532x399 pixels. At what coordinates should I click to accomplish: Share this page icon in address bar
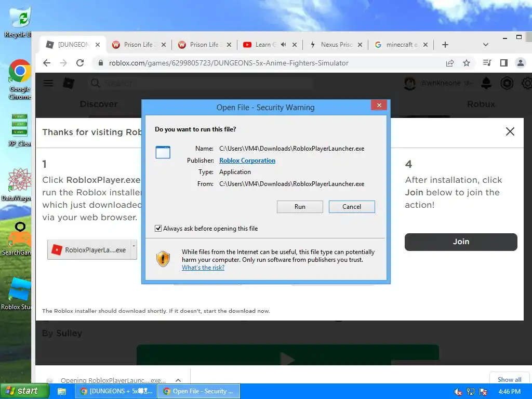point(450,63)
